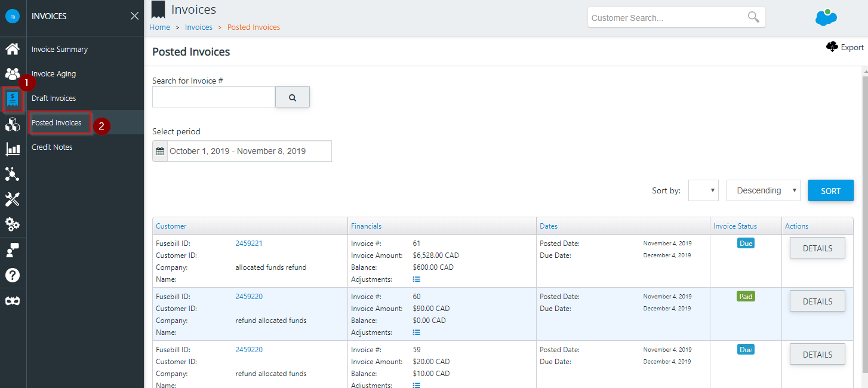Select the Invoices receipt icon
The image size is (868, 388).
point(13,99)
